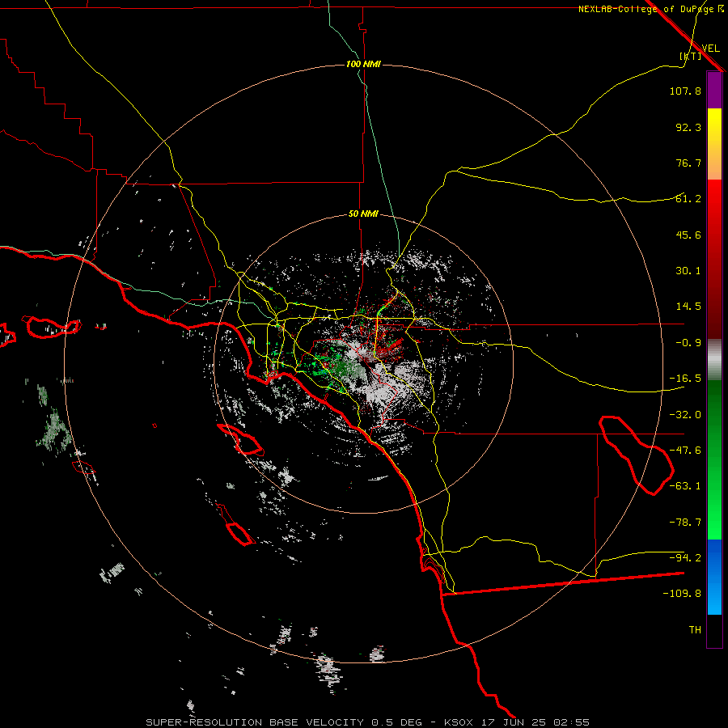The width and height of the screenshot is (728, 728).
Task: Click the 14.5 velocity scale value
Action: click(x=688, y=307)
